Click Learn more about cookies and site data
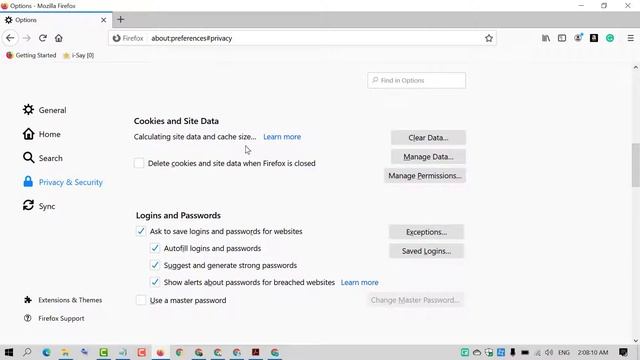The width and height of the screenshot is (640, 360). click(x=282, y=137)
